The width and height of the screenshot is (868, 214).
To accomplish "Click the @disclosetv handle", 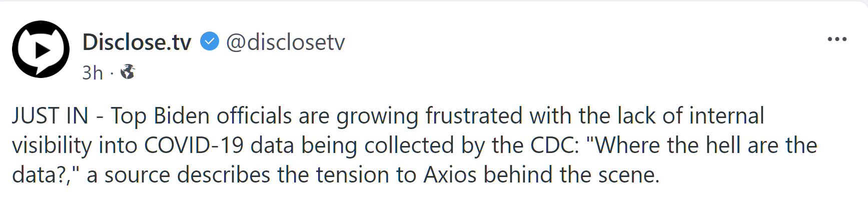I will click(285, 42).
